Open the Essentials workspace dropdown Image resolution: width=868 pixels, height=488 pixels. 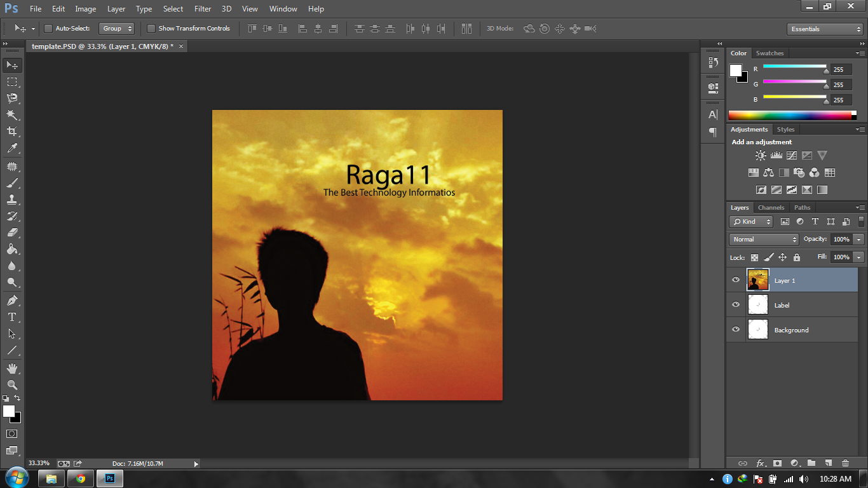coord(824,29)
